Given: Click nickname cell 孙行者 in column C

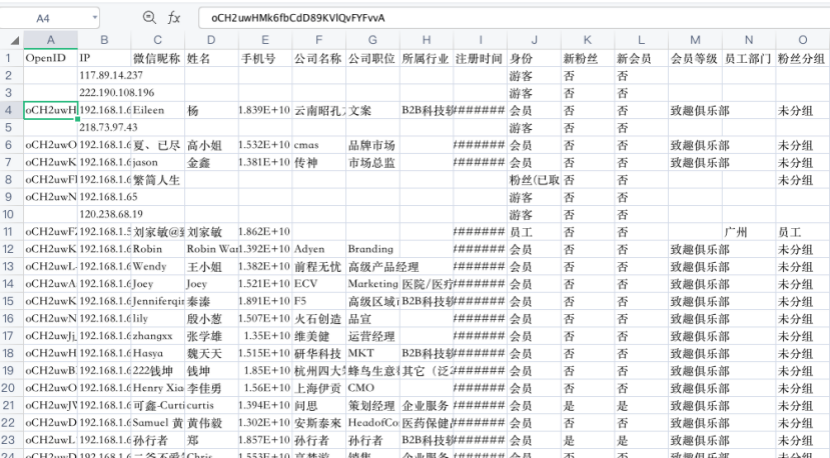Looking at the screenshot, I should [158, 440].
